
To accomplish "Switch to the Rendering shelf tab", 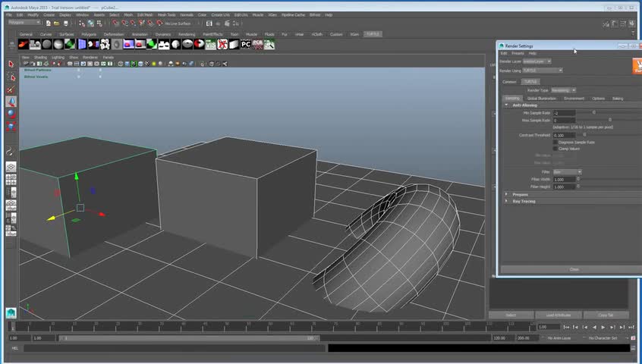I will click(x=187, y=34).
